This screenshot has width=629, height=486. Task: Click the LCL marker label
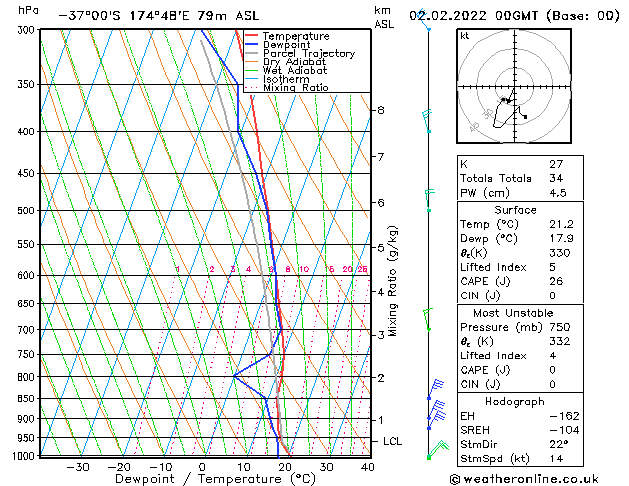pos(392,441)
